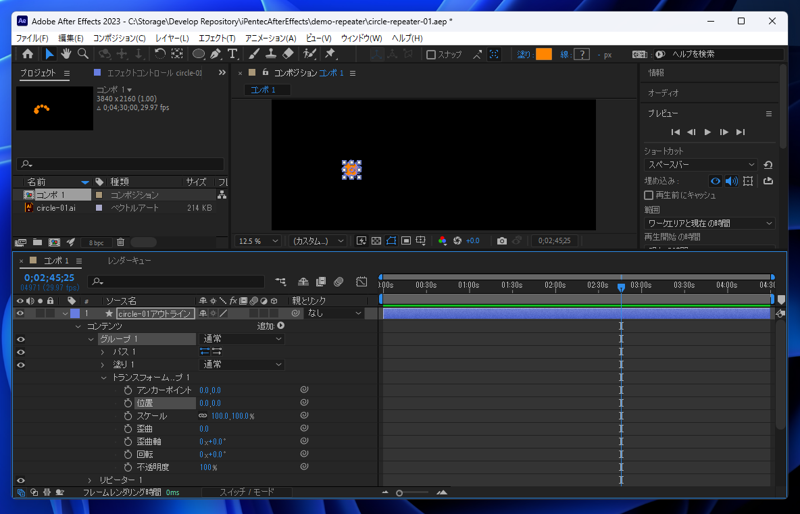
Task: Select the Zoom magnifier tool
Action: [83, 54]
